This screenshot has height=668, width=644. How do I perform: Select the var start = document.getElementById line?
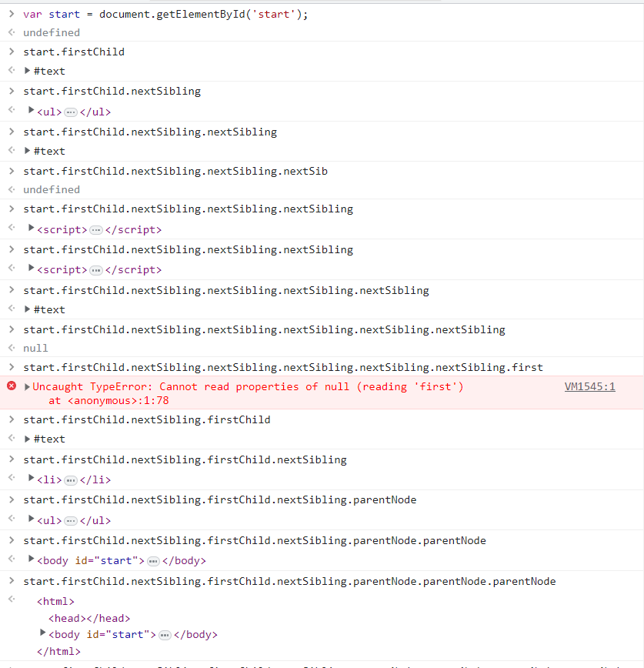[165, 15]
